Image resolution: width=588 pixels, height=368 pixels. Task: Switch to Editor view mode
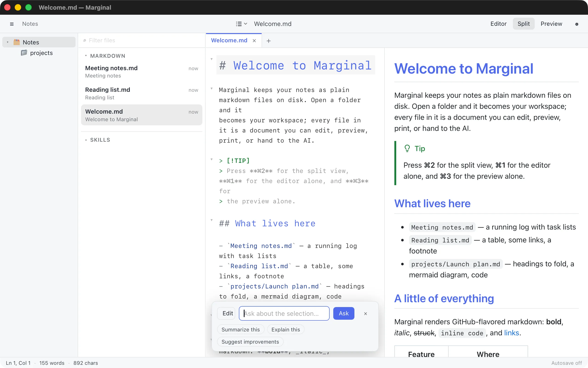click(498, 24)
